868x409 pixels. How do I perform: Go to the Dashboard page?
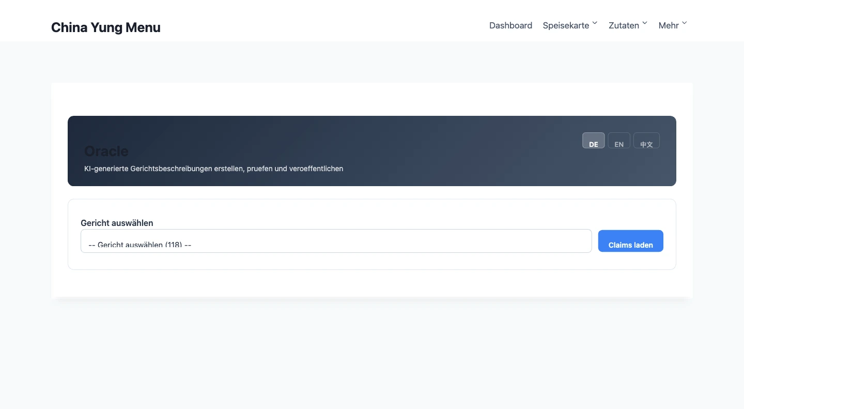[510, 25]
